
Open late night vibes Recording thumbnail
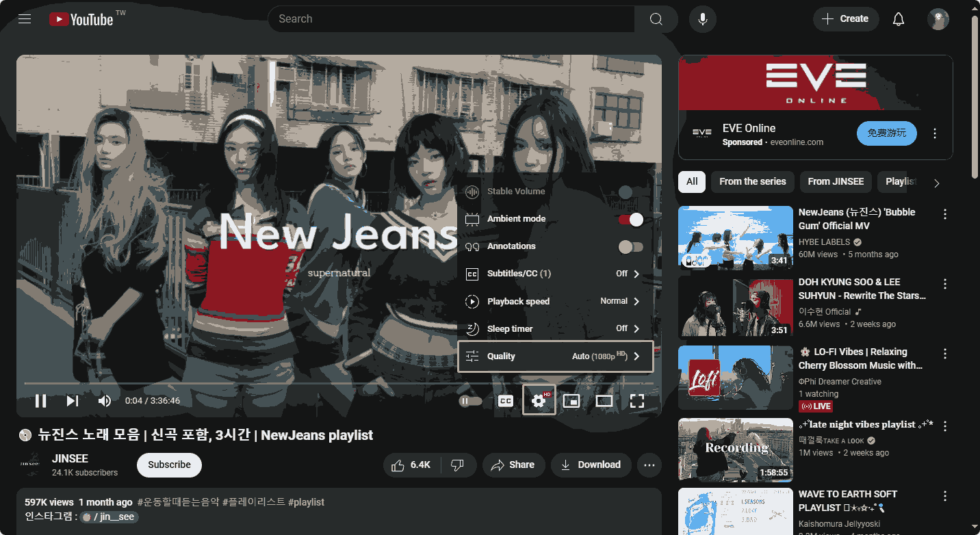[736, 450]
